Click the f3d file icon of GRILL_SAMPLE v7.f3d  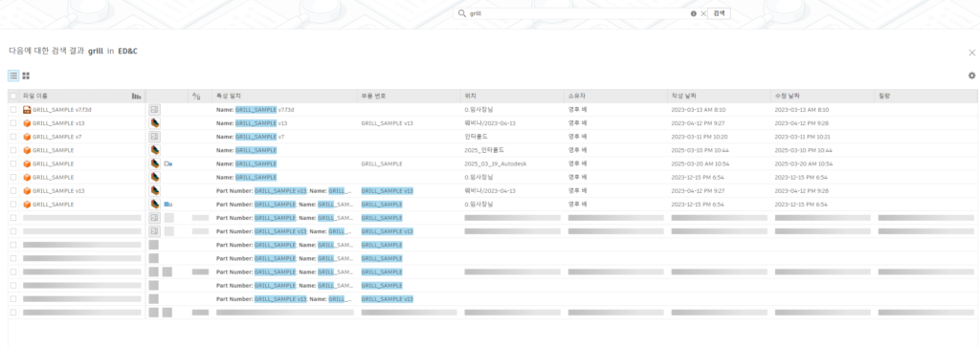[x=27, y=110]
